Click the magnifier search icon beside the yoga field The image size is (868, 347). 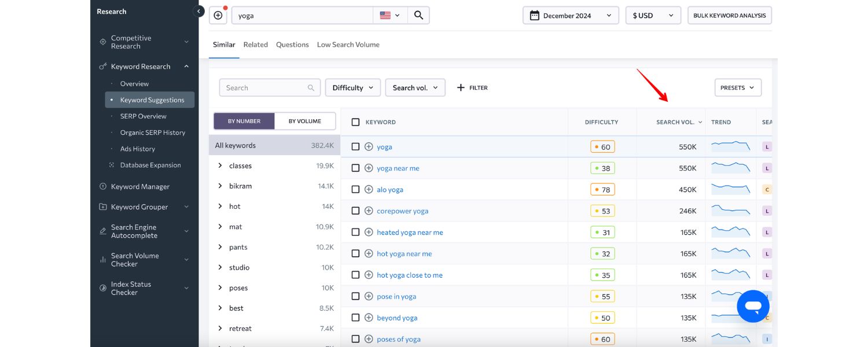(x=418, y=16)
